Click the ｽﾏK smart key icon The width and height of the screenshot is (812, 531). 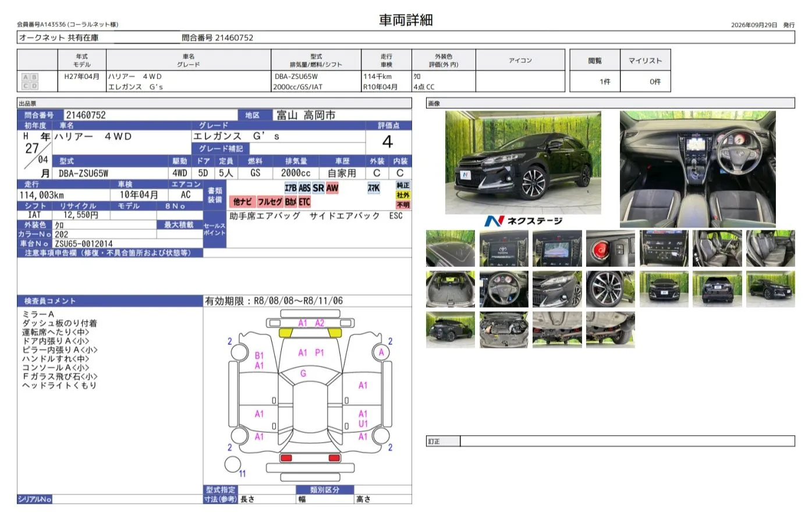pyautogui.click(x=374, y=188)
